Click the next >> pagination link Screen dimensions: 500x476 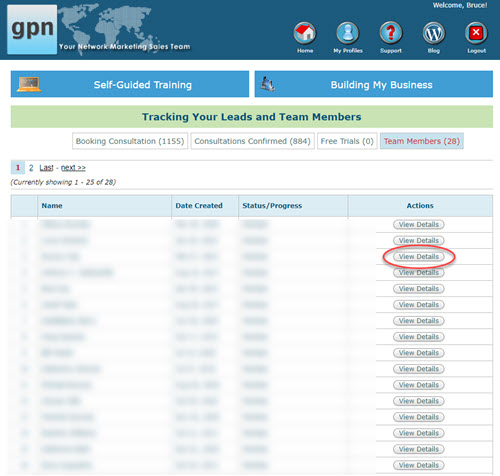pyautogui.click(x=73, y=167)
